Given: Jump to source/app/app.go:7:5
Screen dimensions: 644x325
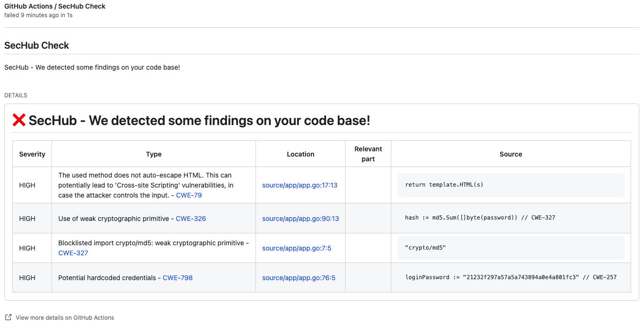Looking at the screenshot, I should pyautogui.click(x=296, y=248).
